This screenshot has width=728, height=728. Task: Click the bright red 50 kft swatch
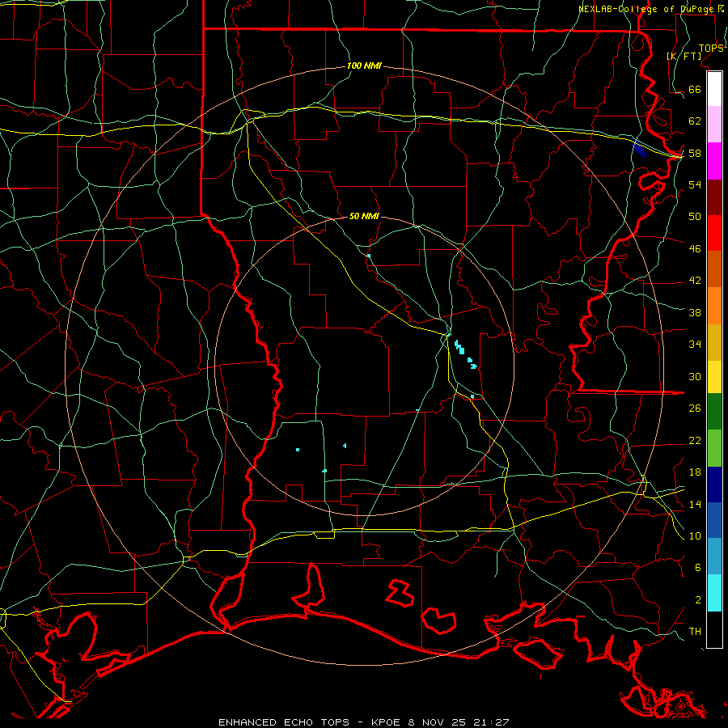click(714, 233)
